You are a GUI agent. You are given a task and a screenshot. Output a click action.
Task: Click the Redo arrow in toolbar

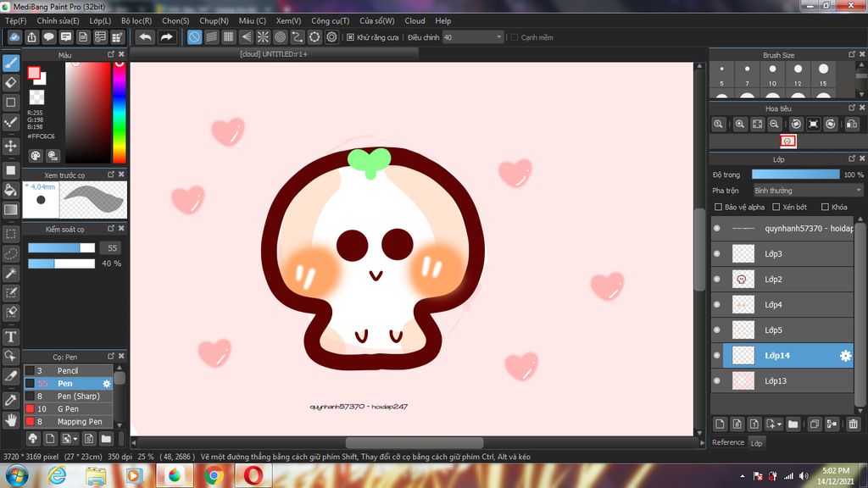click(x=166, y=37)
